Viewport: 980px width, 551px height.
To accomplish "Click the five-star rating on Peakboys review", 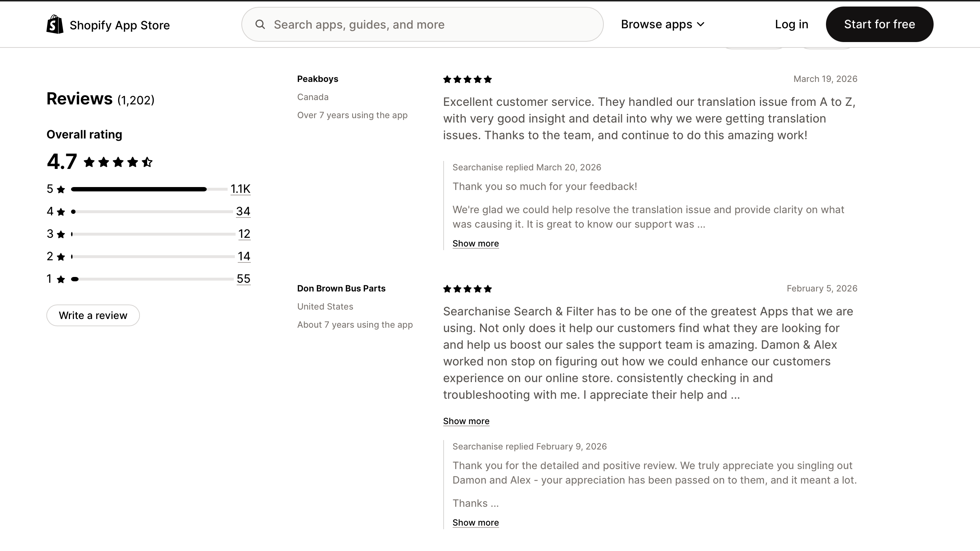I will (467, 79).
